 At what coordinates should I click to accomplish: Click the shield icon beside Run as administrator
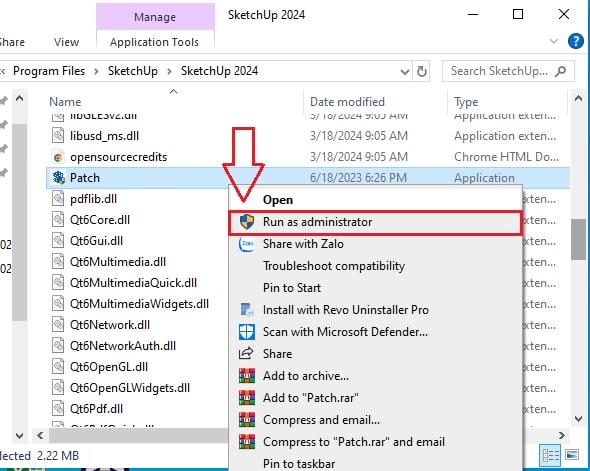click(247, 222)
